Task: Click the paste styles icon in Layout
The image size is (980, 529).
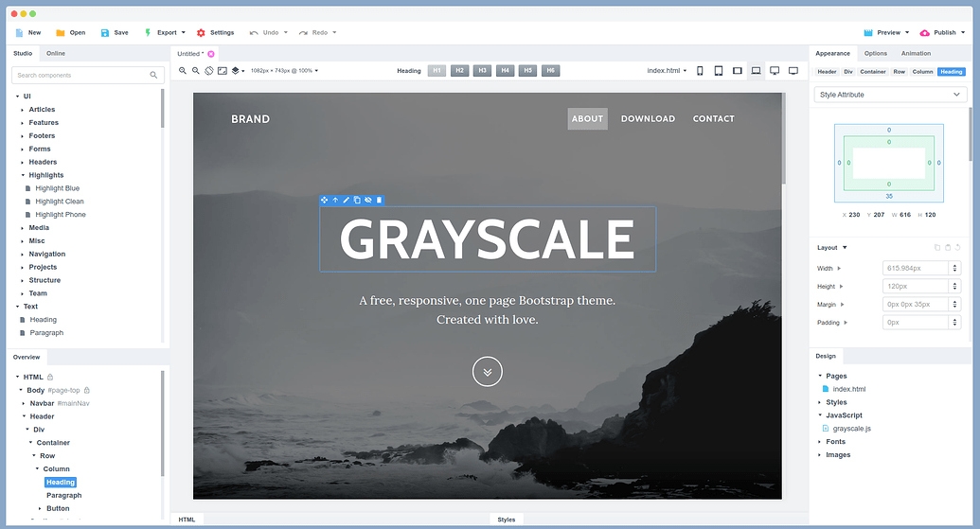Action: click(x=948, y=247)
